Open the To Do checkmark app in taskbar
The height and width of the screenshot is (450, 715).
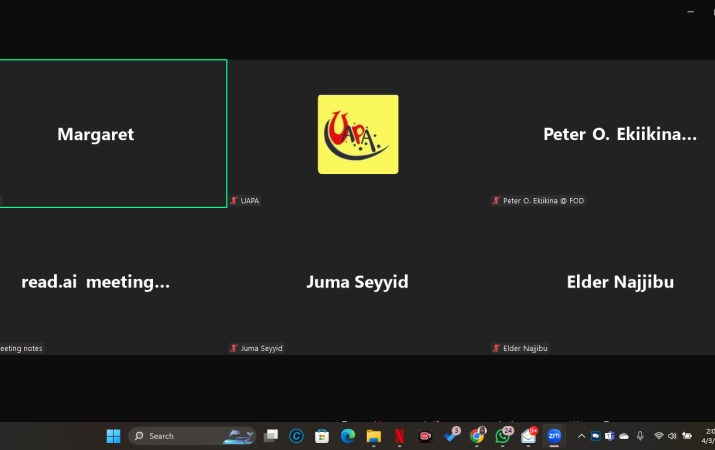pyautogui.click(x=451, y=436)
